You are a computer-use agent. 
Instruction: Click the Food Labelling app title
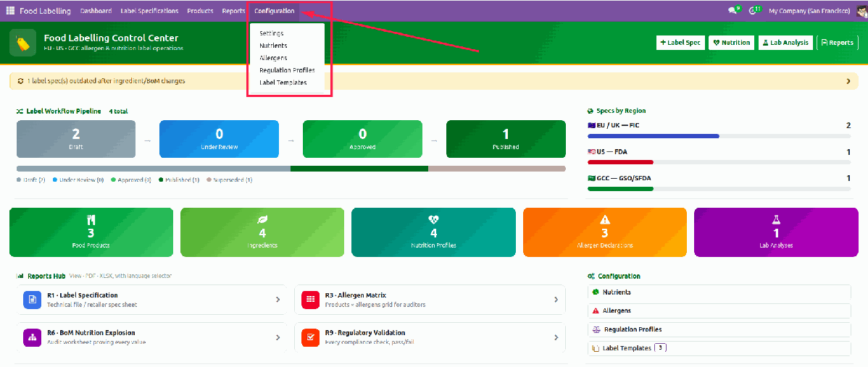click(46, 11)
